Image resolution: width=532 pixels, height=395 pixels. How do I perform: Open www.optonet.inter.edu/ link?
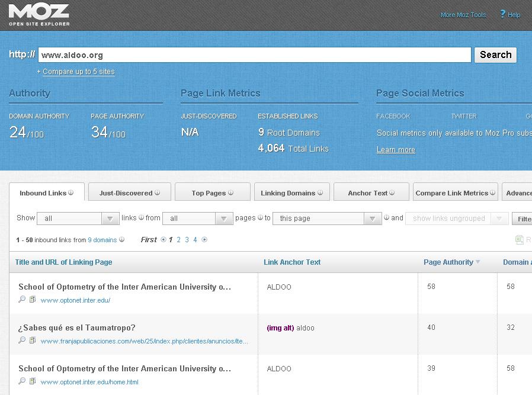tap(75, 300)
